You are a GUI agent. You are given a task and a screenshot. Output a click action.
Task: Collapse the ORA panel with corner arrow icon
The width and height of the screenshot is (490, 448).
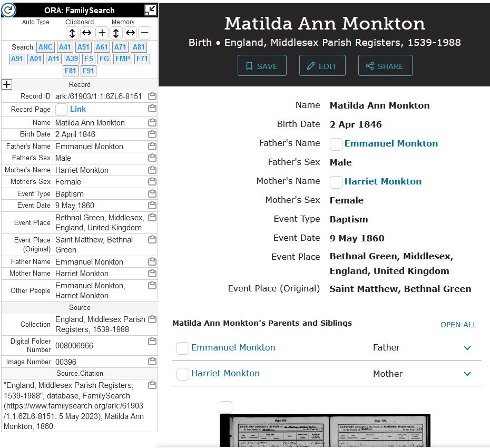coord(150,10)
